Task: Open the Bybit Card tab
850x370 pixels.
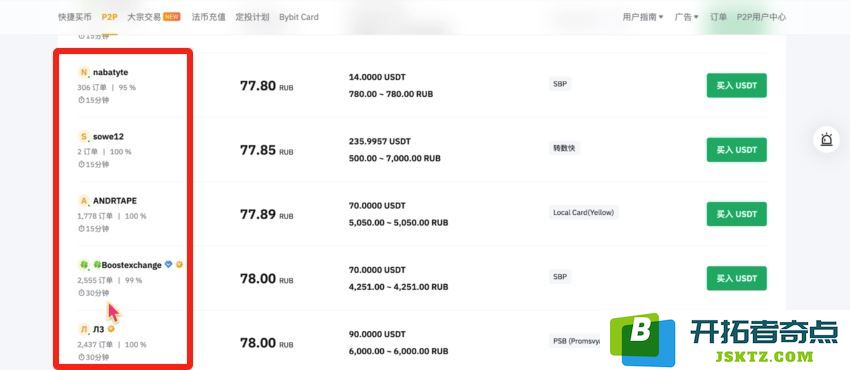Action: pos(299,17)
